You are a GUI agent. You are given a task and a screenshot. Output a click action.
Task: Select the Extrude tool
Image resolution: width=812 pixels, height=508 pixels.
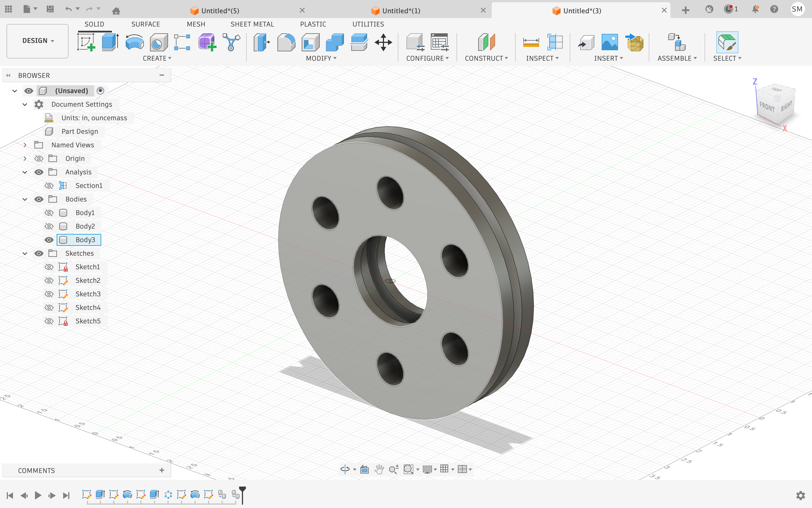point(110,42)
